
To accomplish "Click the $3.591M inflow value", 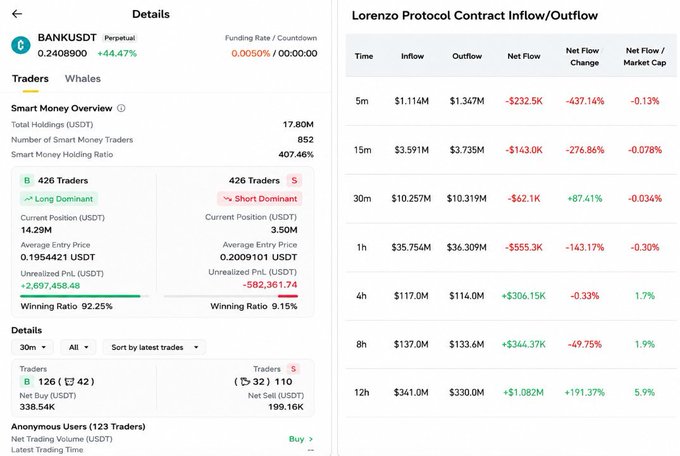I will [412, 150].
